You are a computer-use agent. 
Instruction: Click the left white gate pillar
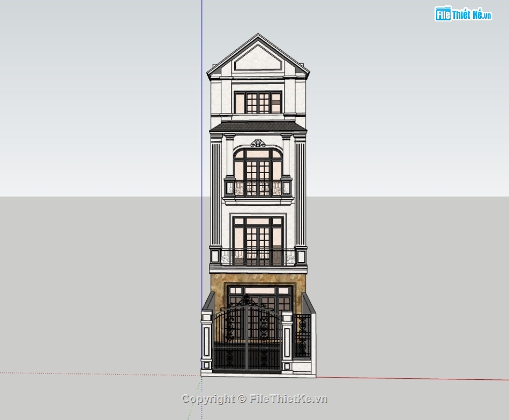(x=207, y=342)
